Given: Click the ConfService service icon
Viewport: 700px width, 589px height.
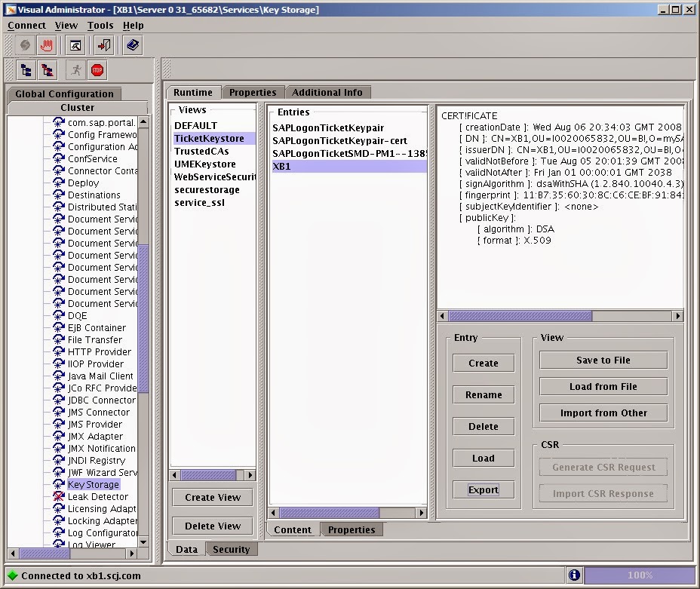Looking at the screenshot, I should [59, 158].
